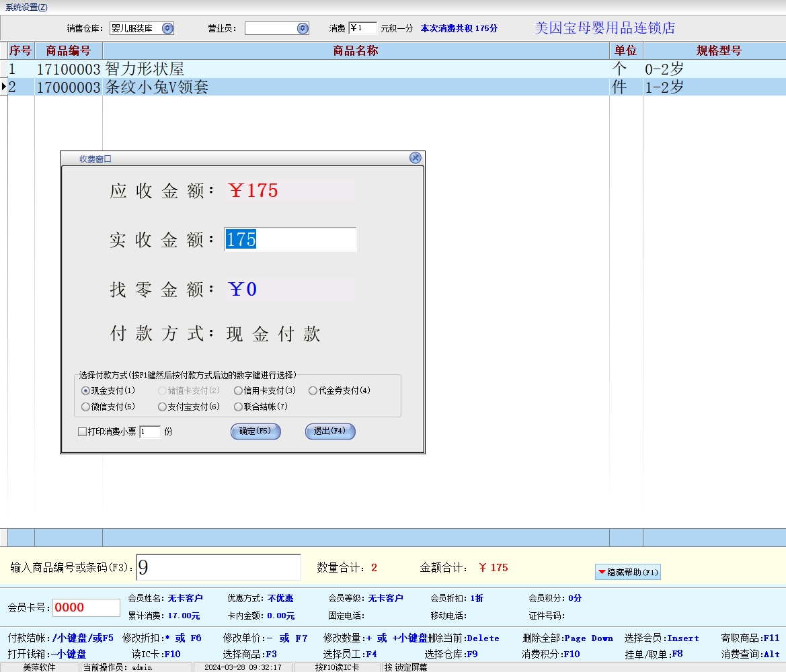Screen dimensions: 786x672
Task: Focus the product code or barcode input
Action: tap(218, 568)
